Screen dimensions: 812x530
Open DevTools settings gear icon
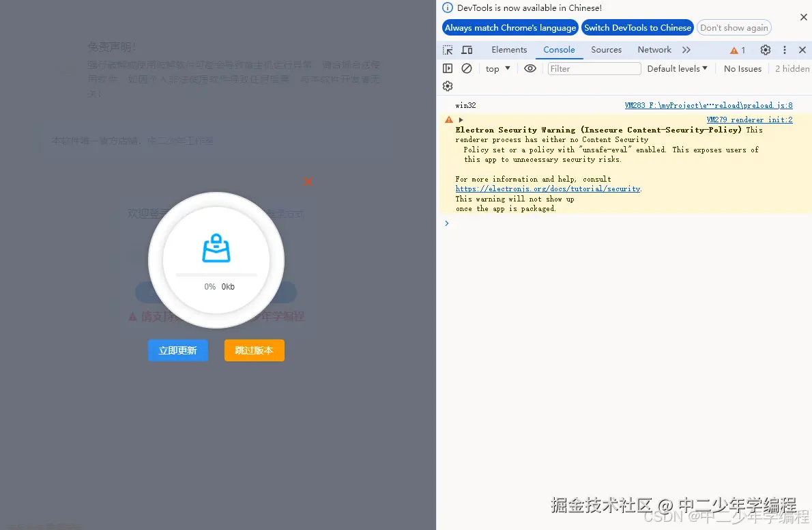click(765, 49)
